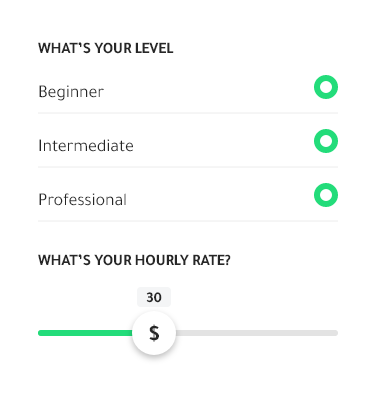Screen dimensions: 375x402
Task: Click the green filled part of rate slider
Action: click(85, 333)
